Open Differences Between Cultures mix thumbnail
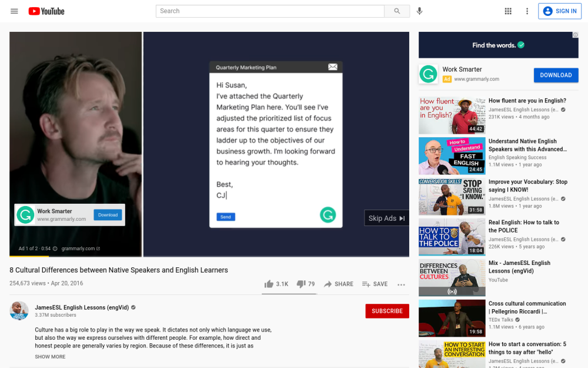This screenshot has width=588, height=368. coord(452,277)
